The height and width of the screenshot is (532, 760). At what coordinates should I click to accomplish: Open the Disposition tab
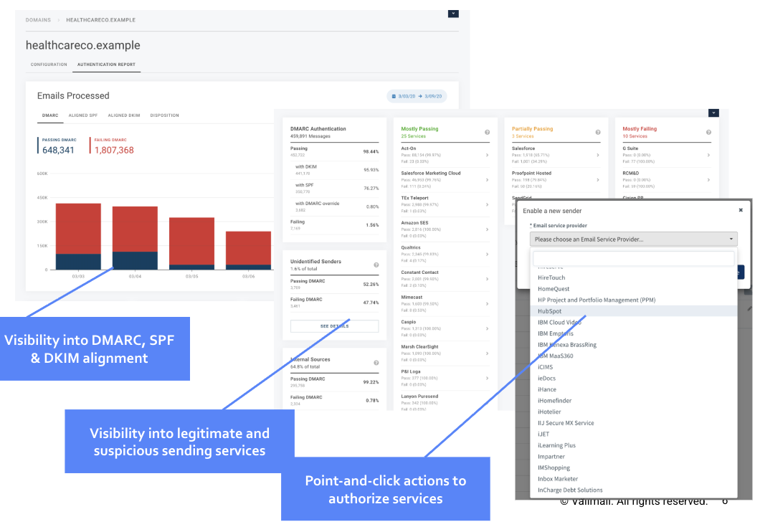pos(165,115)
